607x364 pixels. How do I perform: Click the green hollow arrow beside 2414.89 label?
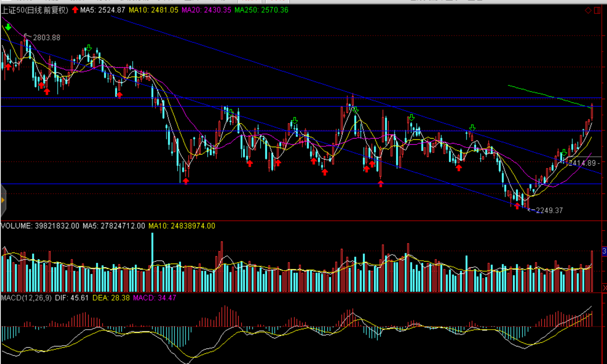point(564,153)
